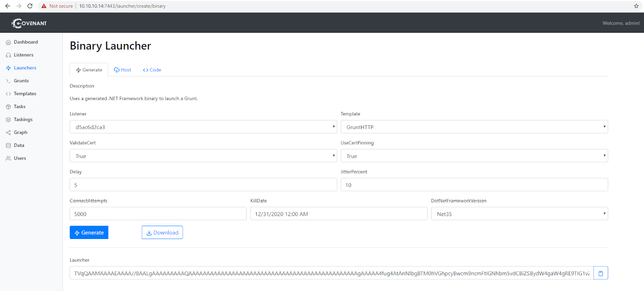Go back with browser back arrow
The image size is (644, 291).
click(8, 6)
